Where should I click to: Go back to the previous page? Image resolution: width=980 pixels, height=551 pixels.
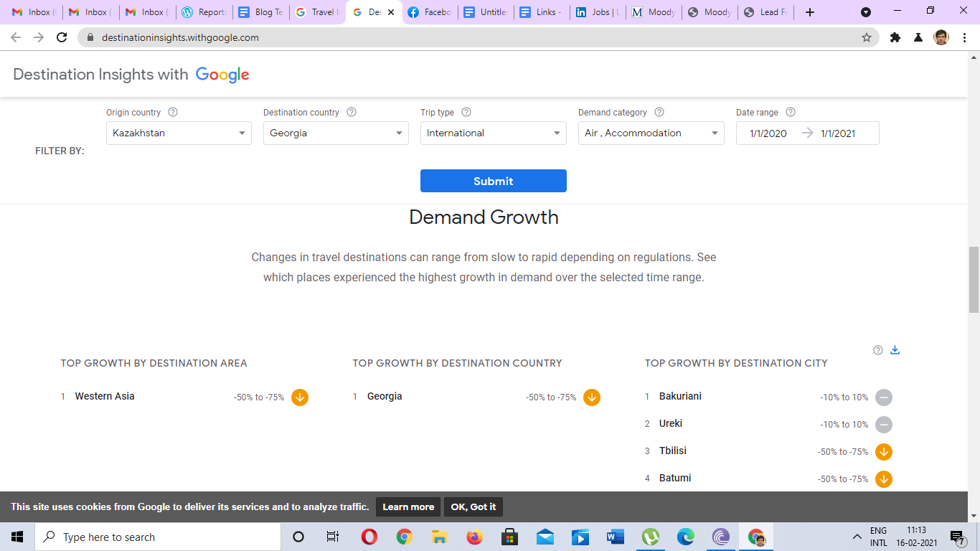pyautogui.click(x=16, y=37)
